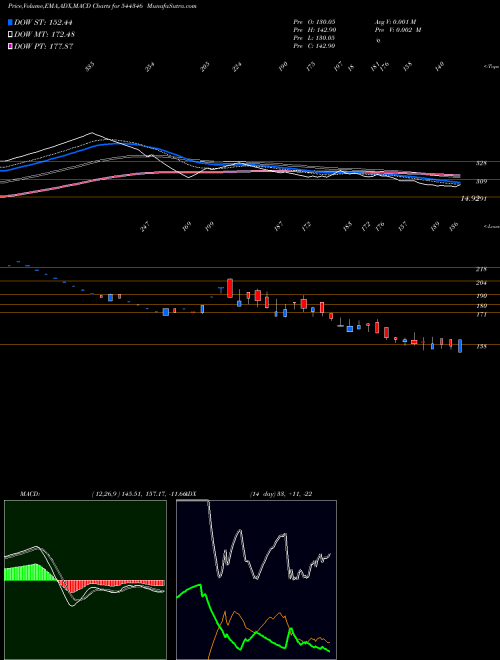The image size is (500, 660).
Task: Click the 'Avg V: 0.001 M' value
Action: click(x=395, y=21)
